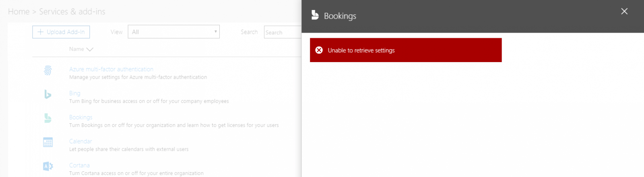The height and width of the screenshot is (177, 644).
Task: Open the View dropdown showing All
Action: (173, 32)
